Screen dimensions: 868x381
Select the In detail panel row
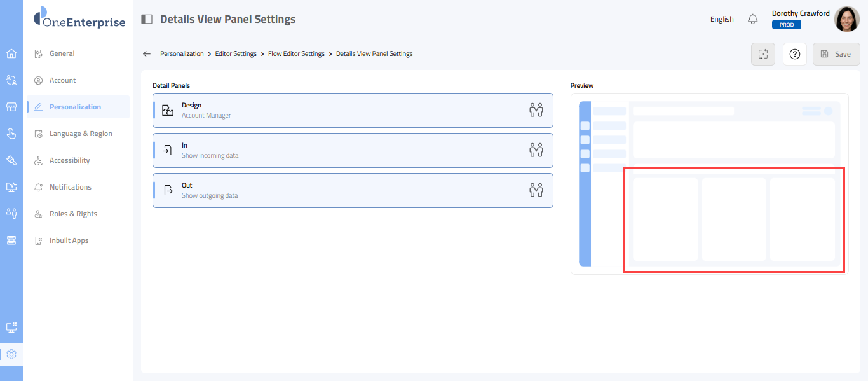(353, 150)
